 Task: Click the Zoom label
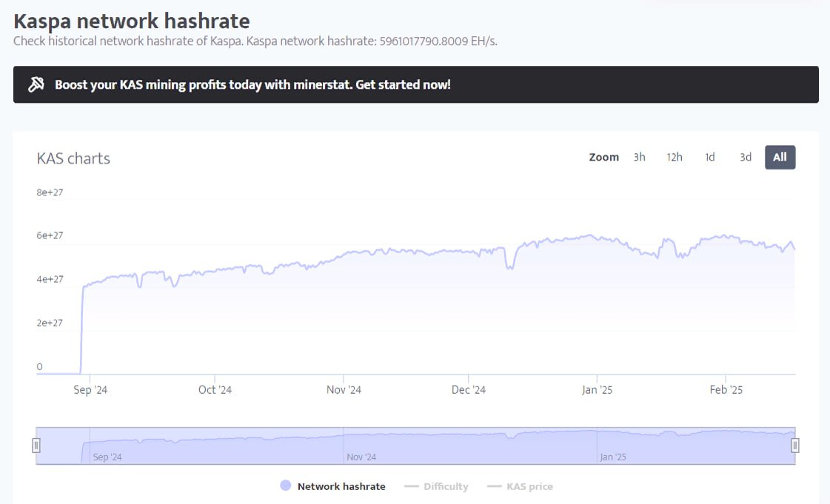tap(604, 157)
